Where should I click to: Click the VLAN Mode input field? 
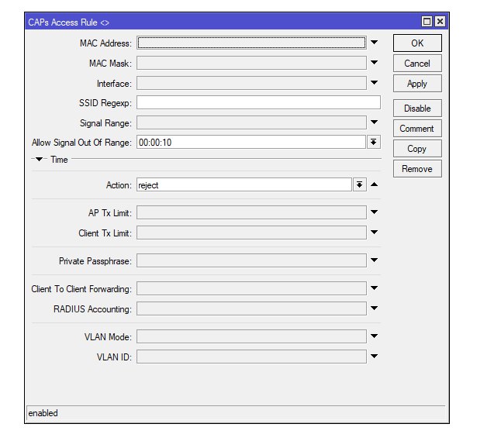click(251, 336)
